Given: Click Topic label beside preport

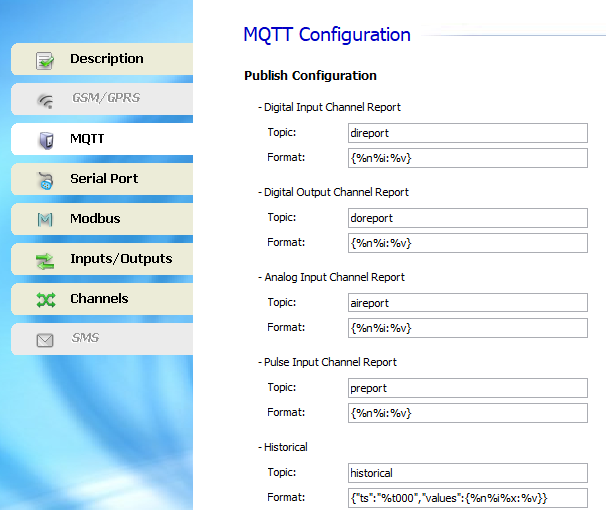Looking at the screenshot, I should 282,388.
